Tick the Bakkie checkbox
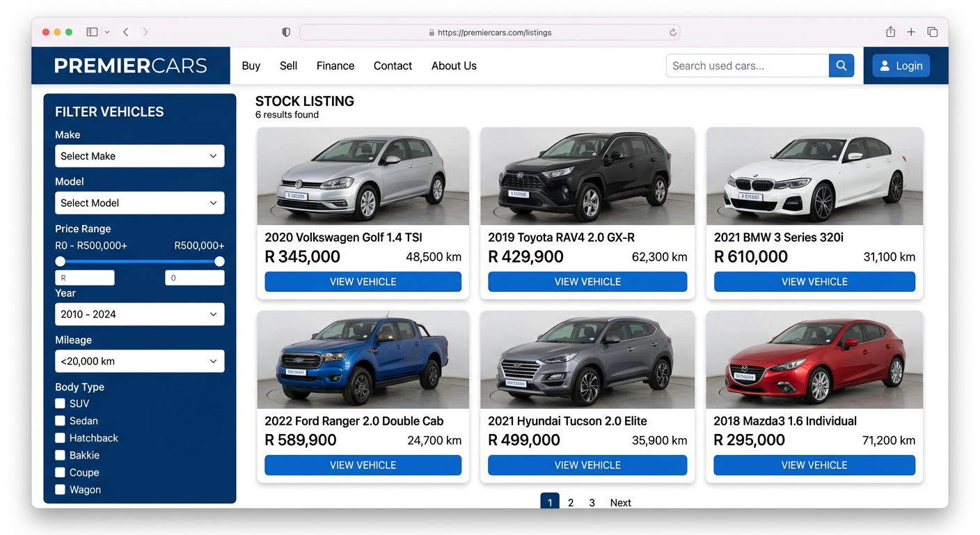Screen dimensions: 980x535 61,455
